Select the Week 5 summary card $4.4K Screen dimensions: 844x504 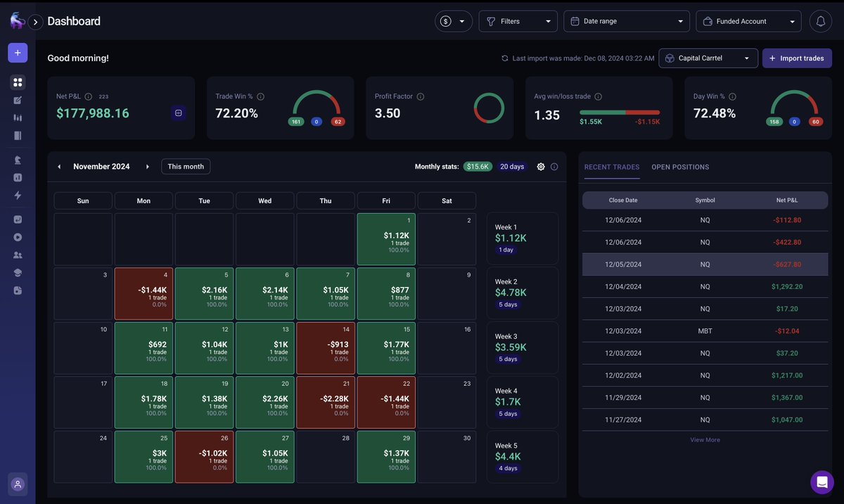point(523,457)
